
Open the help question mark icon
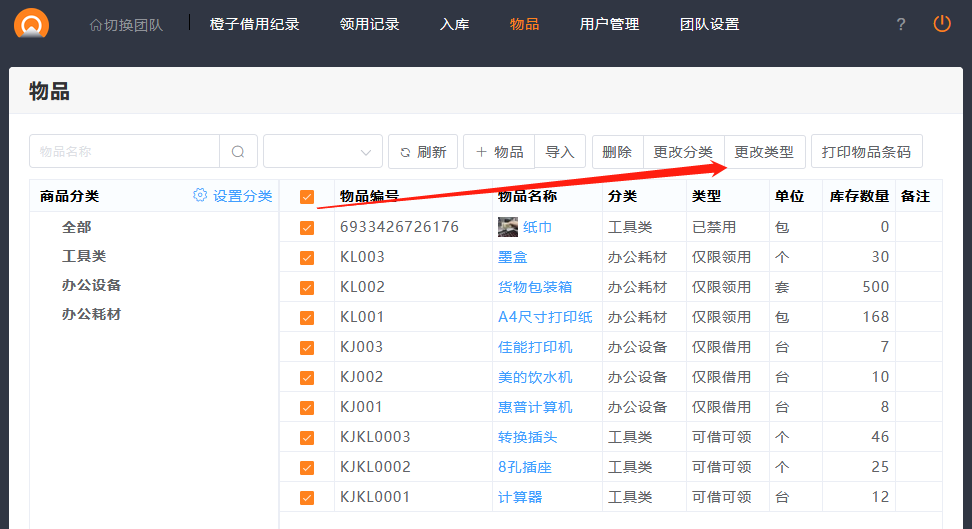(901, 24)
